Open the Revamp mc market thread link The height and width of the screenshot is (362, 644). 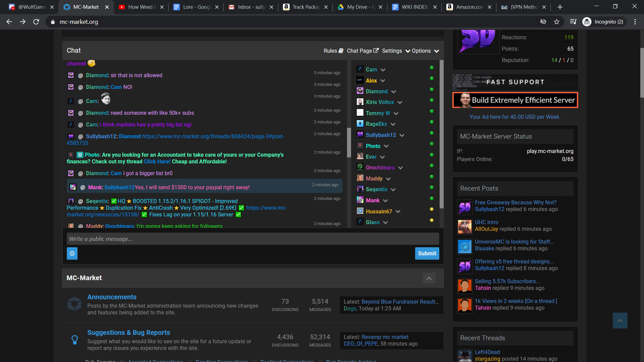click(x=385, y=337)
